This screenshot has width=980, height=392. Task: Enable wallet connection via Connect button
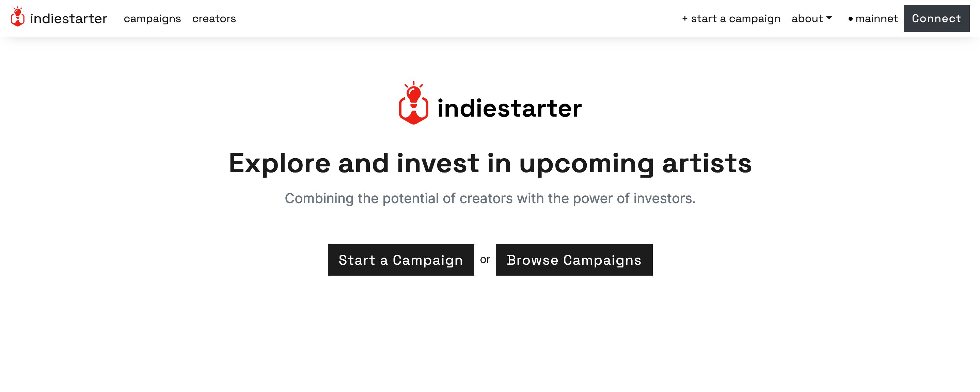(x=936, y=18)
